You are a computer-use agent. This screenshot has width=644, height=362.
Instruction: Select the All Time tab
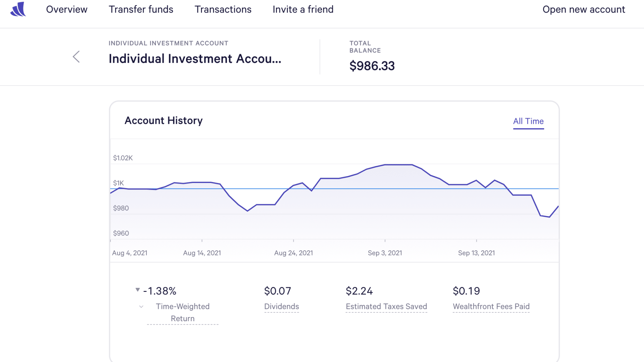point(528,121)
